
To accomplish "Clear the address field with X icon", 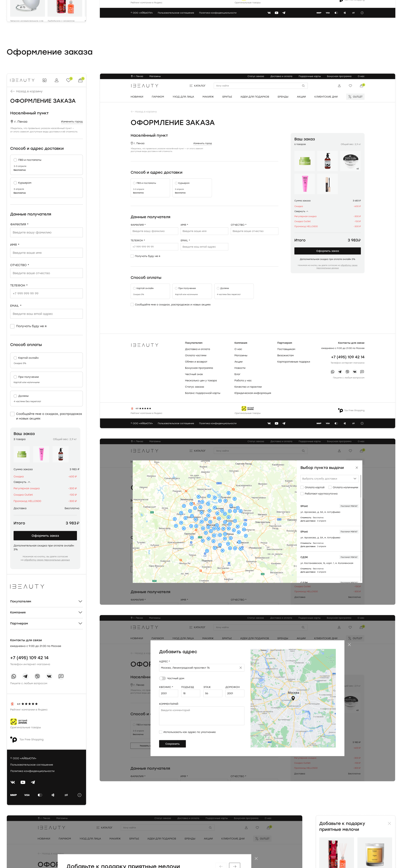I will pos(241,668).
